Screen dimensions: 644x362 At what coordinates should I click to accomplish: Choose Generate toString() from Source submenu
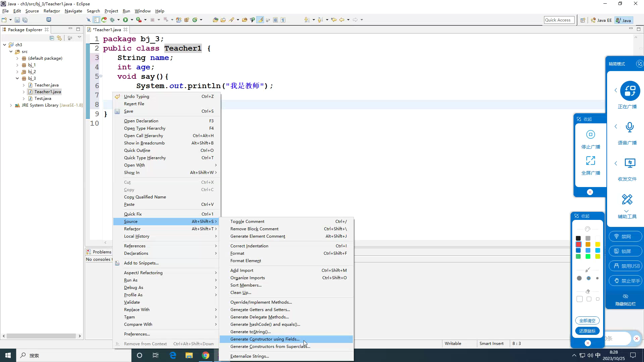point(250,332)
